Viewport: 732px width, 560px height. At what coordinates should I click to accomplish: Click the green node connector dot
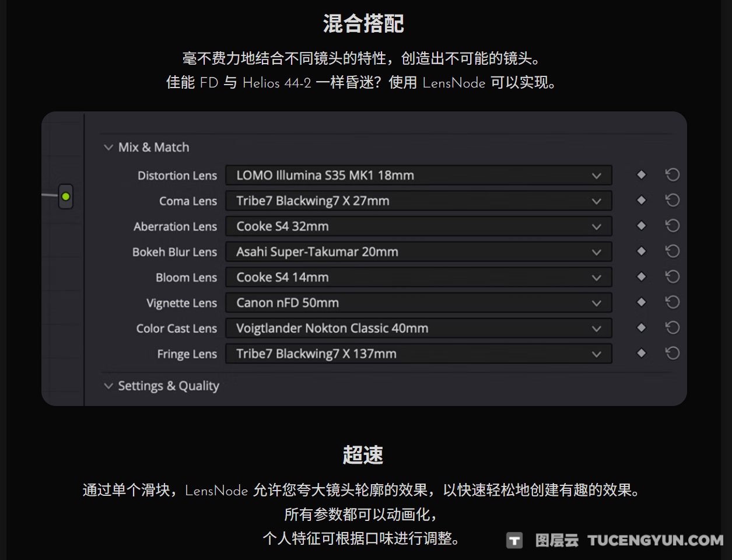[66, 197]
